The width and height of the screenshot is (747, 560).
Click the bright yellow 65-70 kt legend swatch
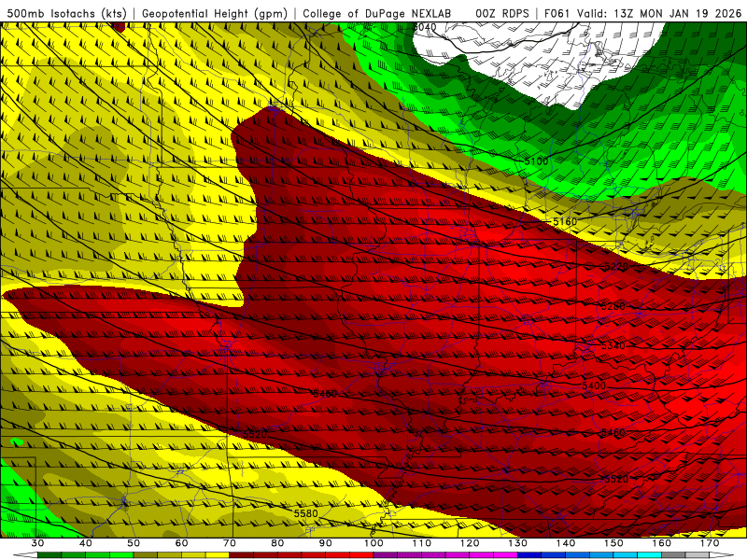pyautogui.click(x=218, y=555)
